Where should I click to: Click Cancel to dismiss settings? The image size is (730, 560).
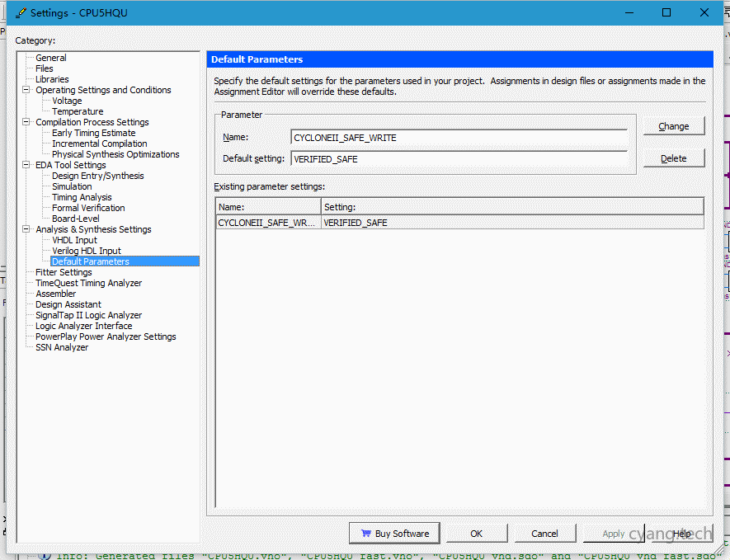[544, 534]
